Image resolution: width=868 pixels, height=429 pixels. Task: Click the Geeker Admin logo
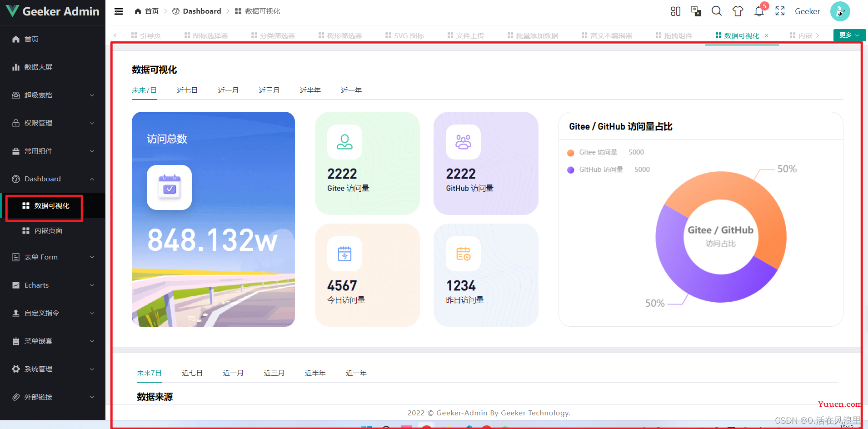(53, 11)
